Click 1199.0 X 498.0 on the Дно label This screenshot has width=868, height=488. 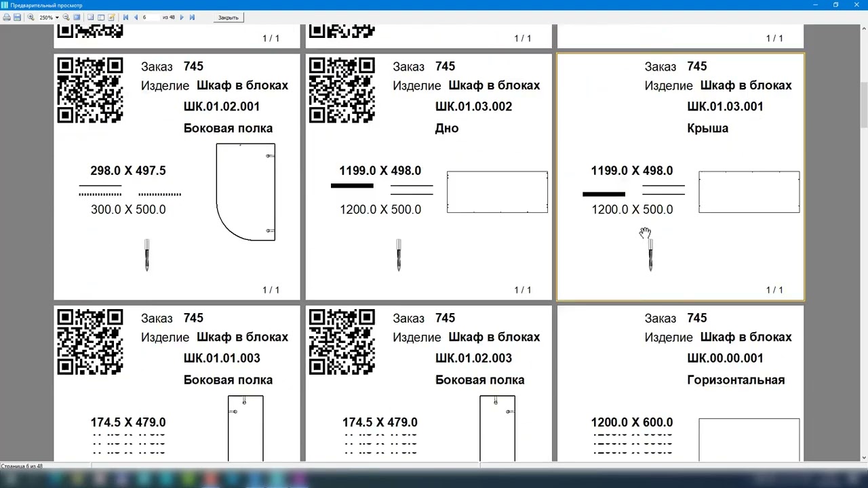[x=380, y=171]
